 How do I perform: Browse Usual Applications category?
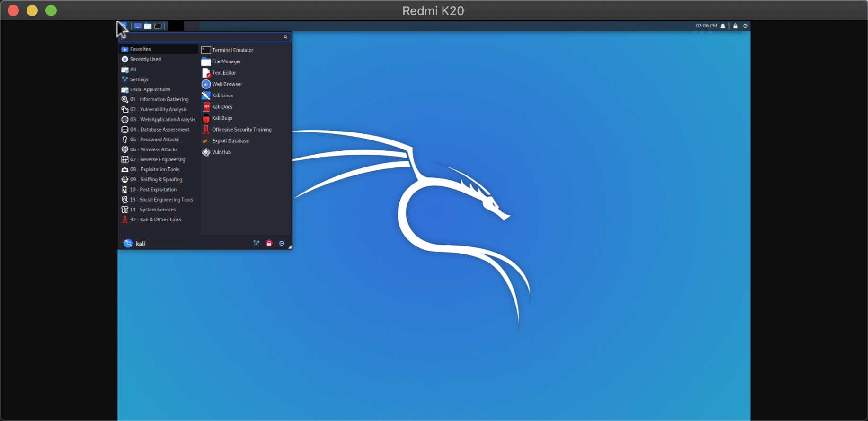pyautogui.click(x=159, y=89)
